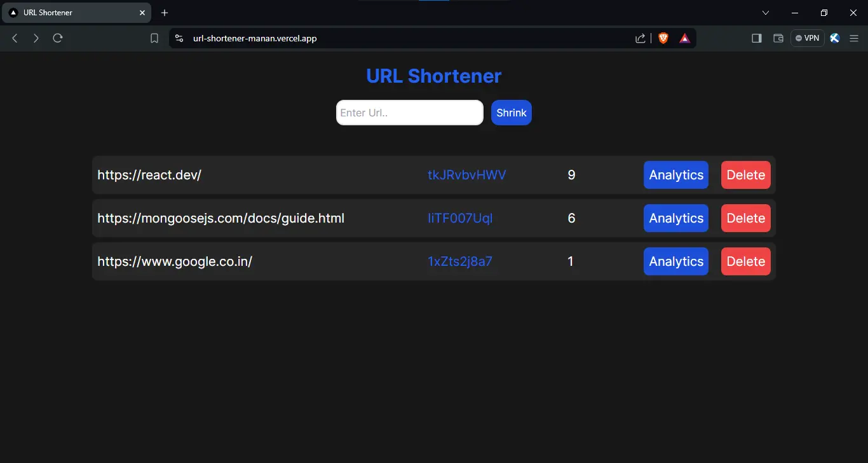Screen dimensions: 868x463
Task: Select the URL Shortener browser tab
Action: point(76,13)
